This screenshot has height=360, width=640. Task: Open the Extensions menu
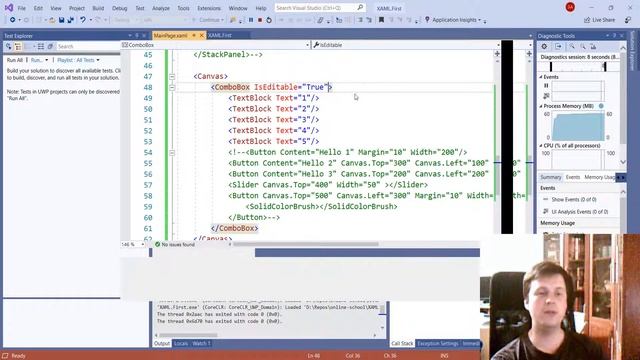209,8
